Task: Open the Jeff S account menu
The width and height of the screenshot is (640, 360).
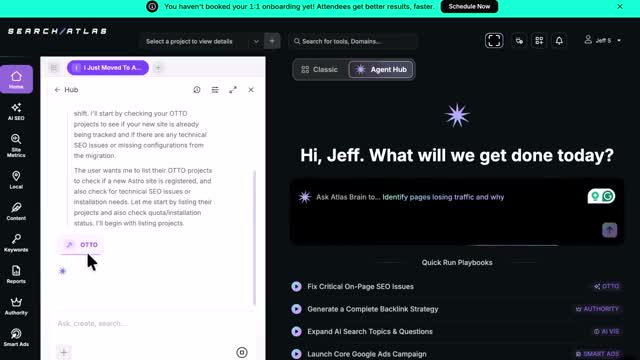Action: [x=602, y=40]
